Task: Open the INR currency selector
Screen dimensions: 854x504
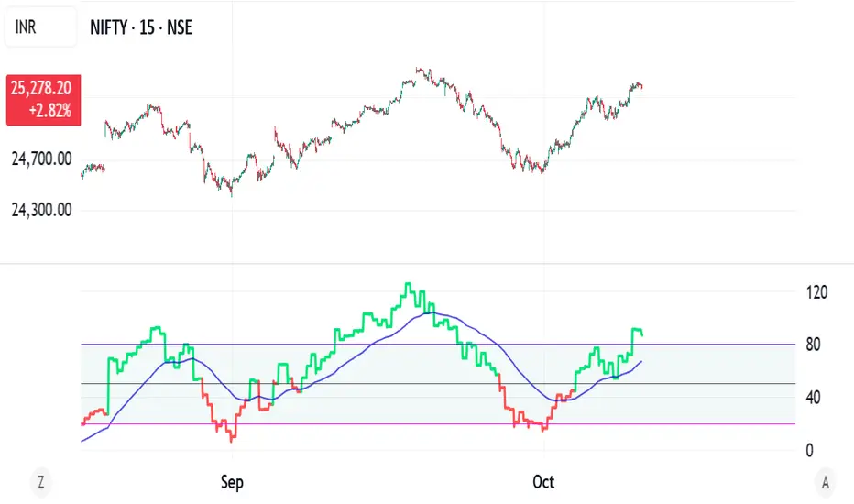Action: click(x=39, y=28)
